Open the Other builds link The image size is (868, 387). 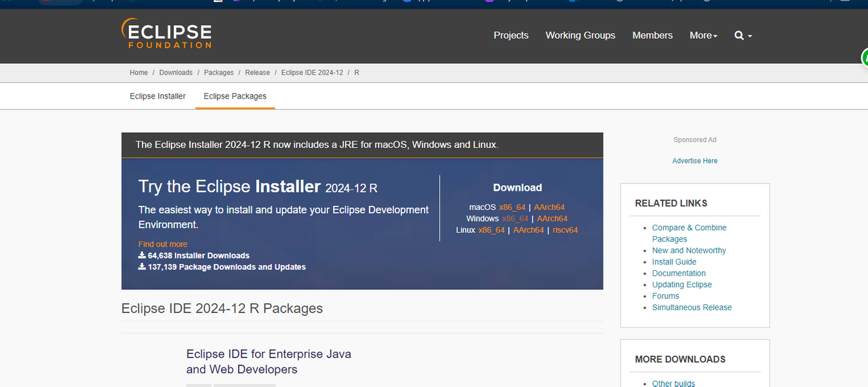click(673, 384)
